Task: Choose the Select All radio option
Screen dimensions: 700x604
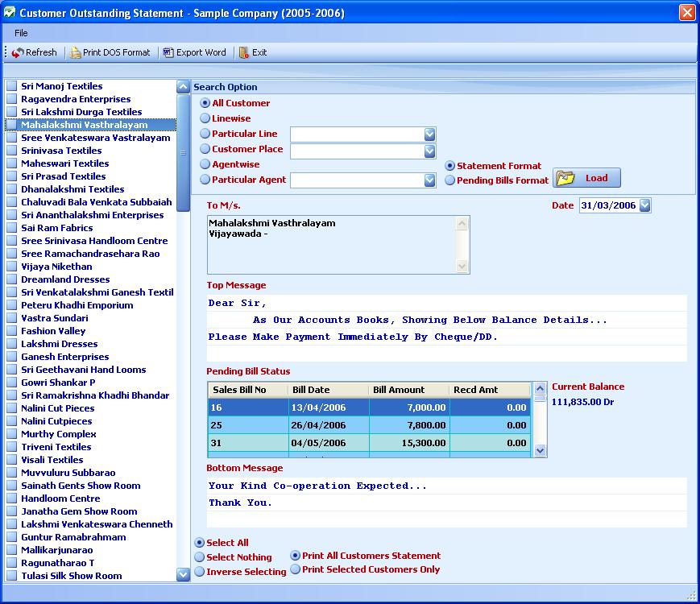Action: (200, 543)
